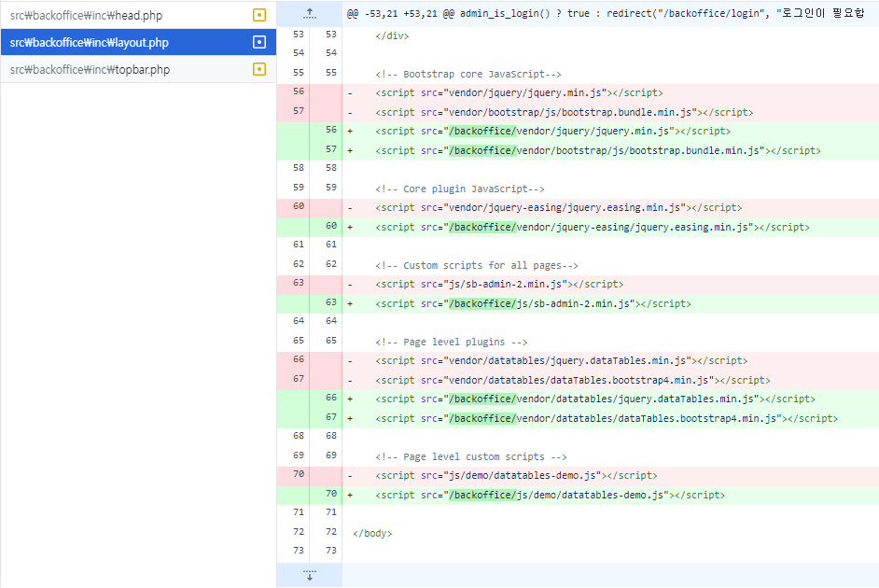Expand hidden lines above the diff hunk

click(x=310, y=13)
